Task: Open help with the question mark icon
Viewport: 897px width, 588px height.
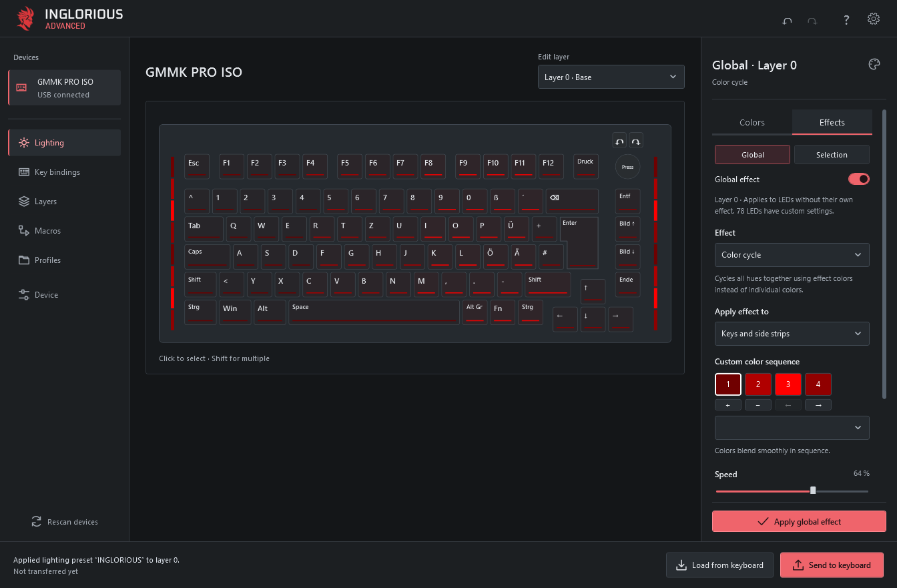Action: pyautogui.click(x=846, y=20)
